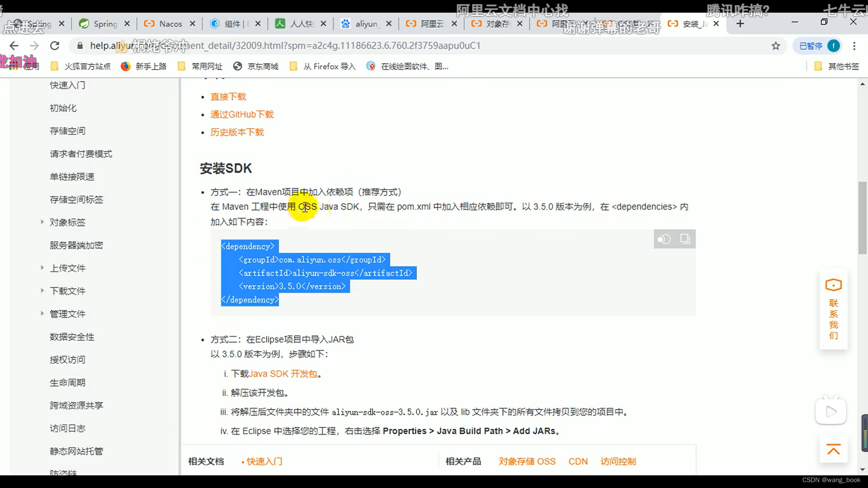Open the 常用网址 bookmark folder
Screen dimensions: 868x488
(200, 66)
